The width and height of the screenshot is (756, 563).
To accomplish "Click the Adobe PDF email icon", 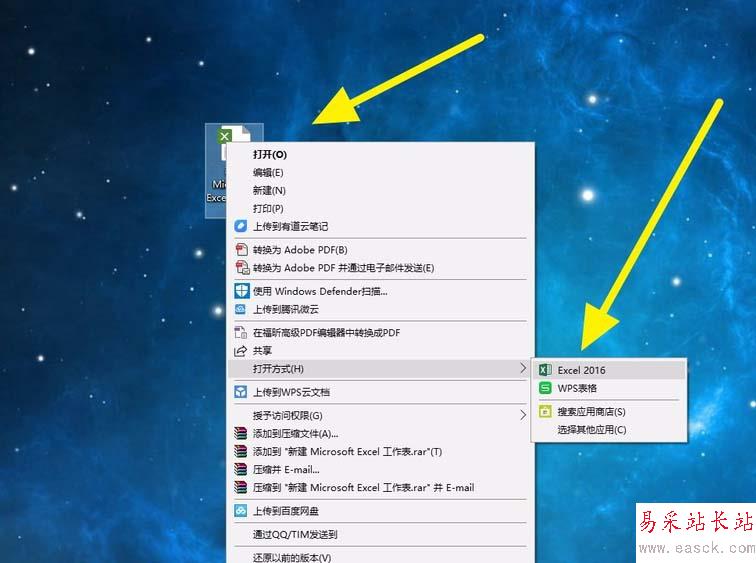I will [242, 268].
